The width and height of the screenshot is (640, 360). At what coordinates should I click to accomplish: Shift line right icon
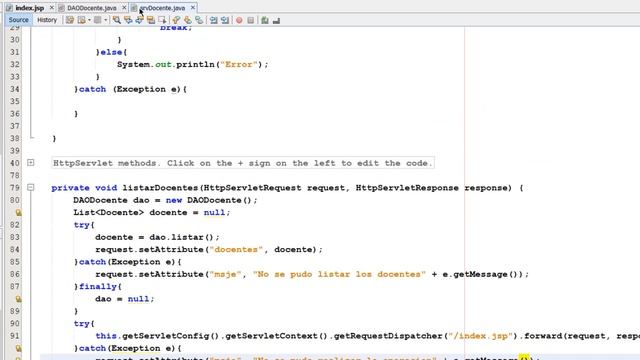coord(225,20)
